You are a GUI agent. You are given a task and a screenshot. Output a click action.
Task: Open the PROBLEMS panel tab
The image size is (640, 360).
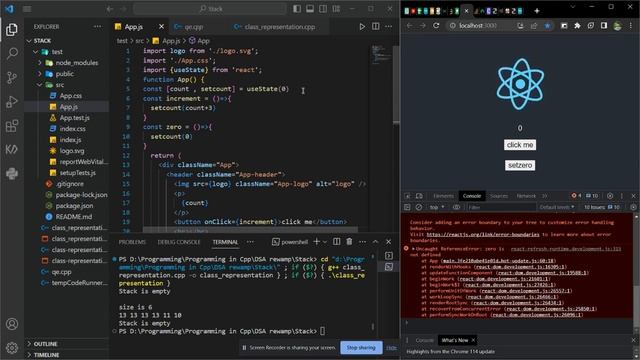(x=132, y=242)
